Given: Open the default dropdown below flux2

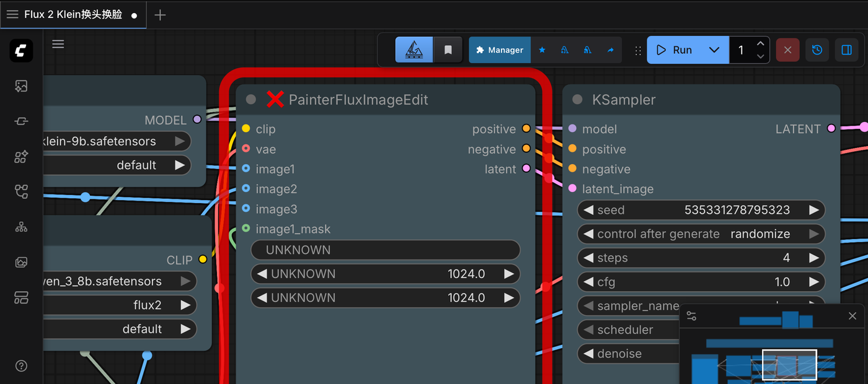Looking at the screenshot, I should click(x=120, y=329).
